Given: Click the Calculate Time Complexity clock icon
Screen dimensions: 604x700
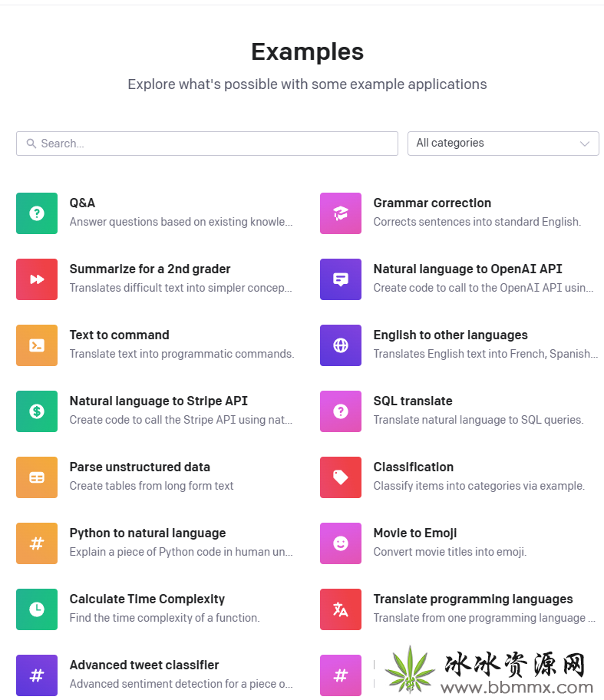Looking at the screenshot, I should (37, 609).
